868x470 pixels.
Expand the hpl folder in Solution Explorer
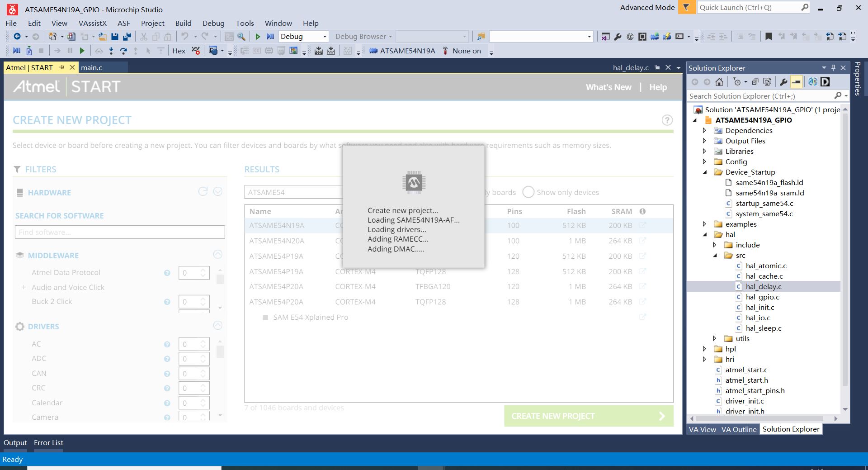pos(704,349)
